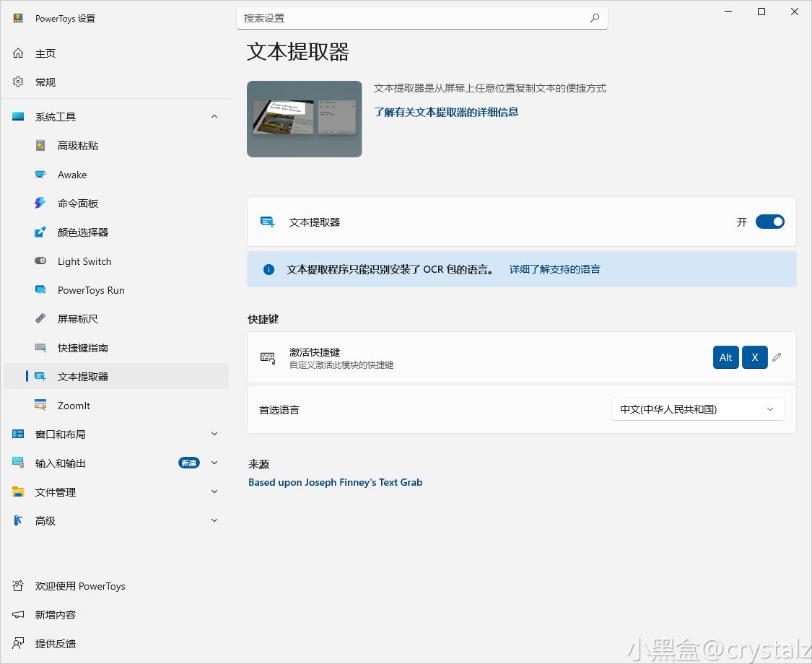Screen dimensions: 812x664
Task: Maximize the PowerToys settings window
Action: pyautogui.click(x=761, y=12)
